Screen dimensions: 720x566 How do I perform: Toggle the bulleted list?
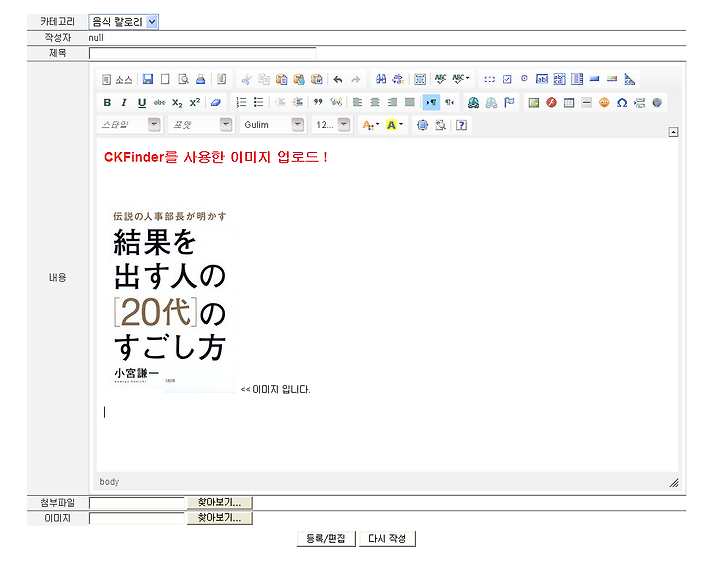click(x=259, y=102)
